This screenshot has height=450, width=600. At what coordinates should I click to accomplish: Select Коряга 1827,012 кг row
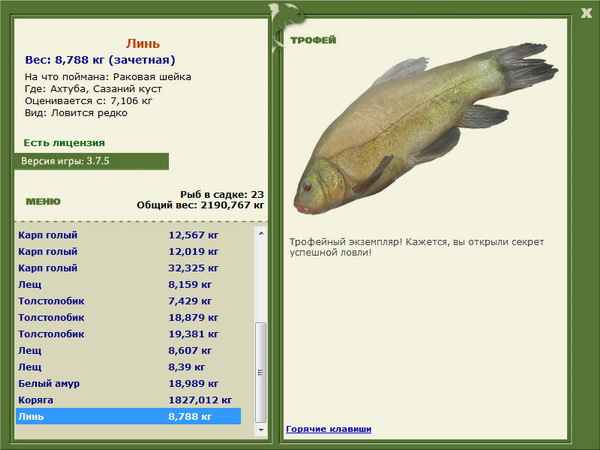[129, 400]
